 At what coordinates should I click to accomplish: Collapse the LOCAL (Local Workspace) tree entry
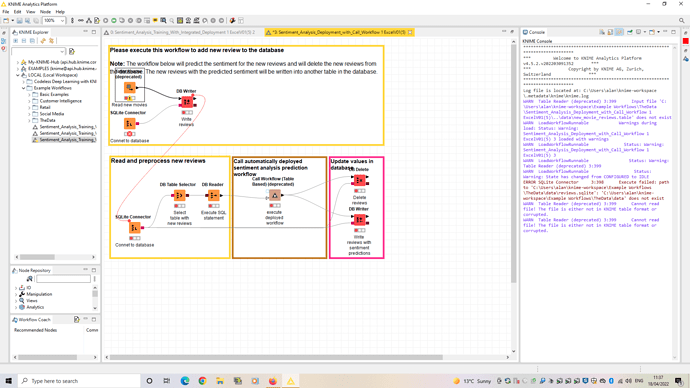(18, 75)
